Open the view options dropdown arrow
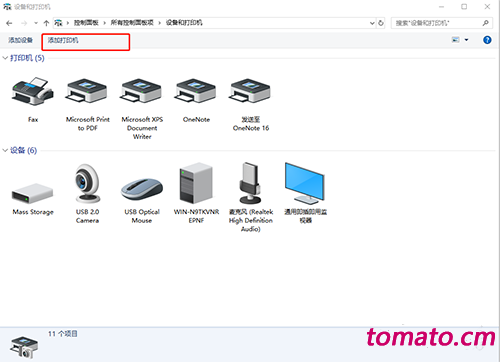 [466, 40]
